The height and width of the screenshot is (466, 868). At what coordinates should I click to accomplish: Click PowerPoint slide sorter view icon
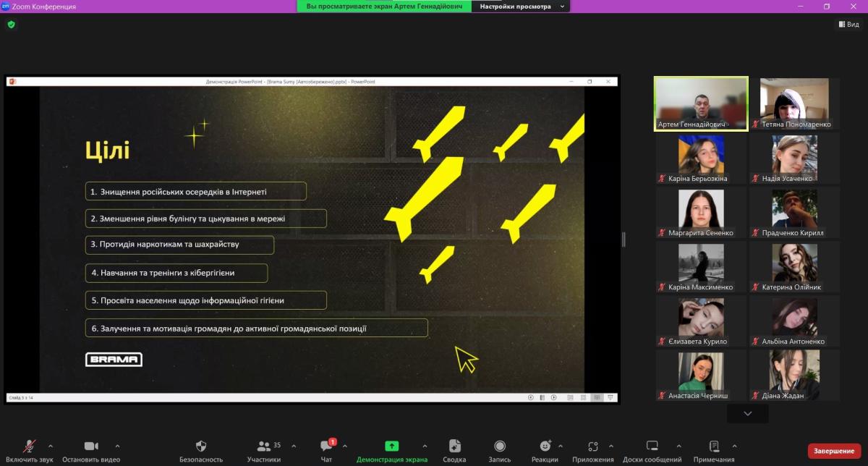[x=583, y=397]
